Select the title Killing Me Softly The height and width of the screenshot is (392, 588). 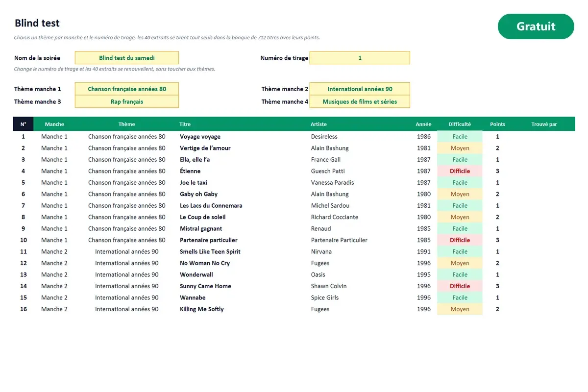pyautogui.click(x=201, y=309)
